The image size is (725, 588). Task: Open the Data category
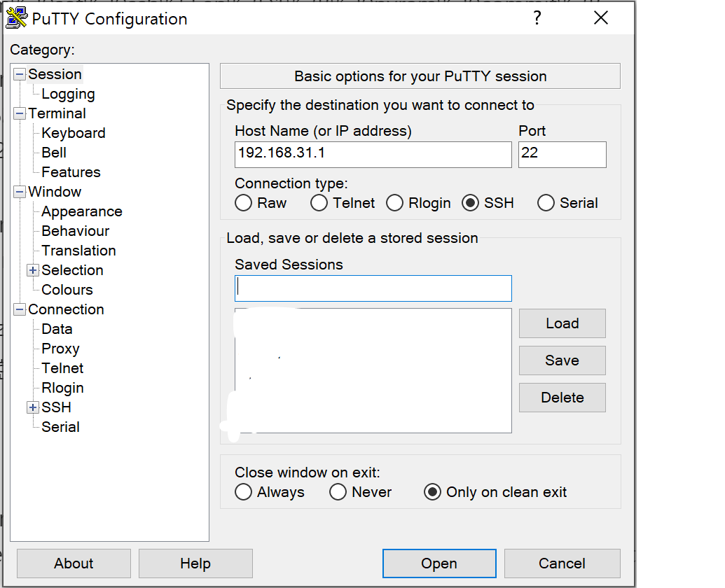(57, 329)
